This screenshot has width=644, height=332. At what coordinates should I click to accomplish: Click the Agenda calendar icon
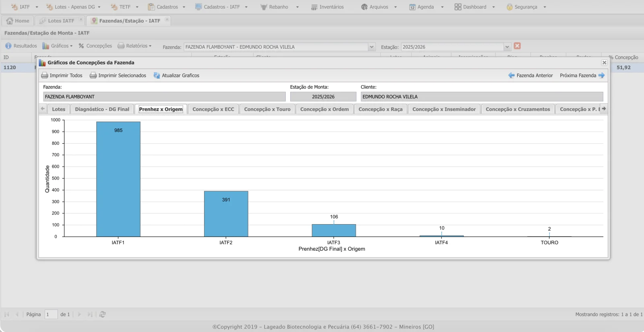tap(413, 7)
